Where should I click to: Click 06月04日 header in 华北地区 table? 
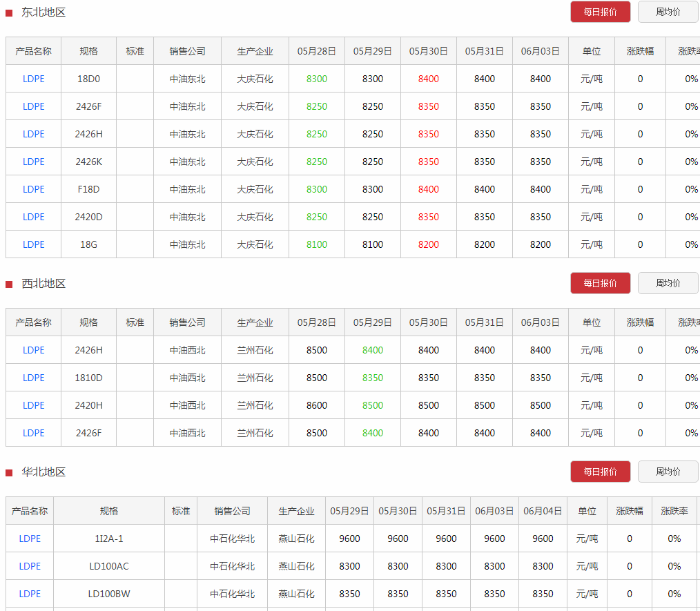point(543,511)
